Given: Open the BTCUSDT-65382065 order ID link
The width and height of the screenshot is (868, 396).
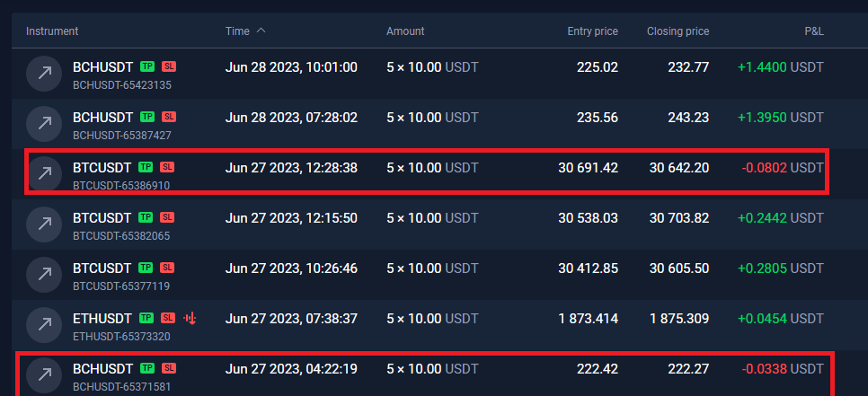Looking at the screenshot, I should [x=121, y=235].
